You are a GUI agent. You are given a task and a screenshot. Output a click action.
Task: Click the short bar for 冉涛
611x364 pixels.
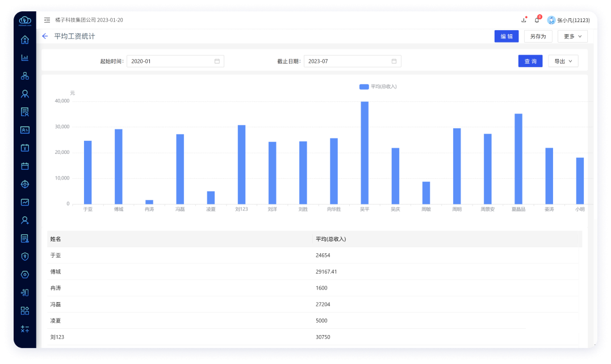pyautogui.click(x=149, y=202)
